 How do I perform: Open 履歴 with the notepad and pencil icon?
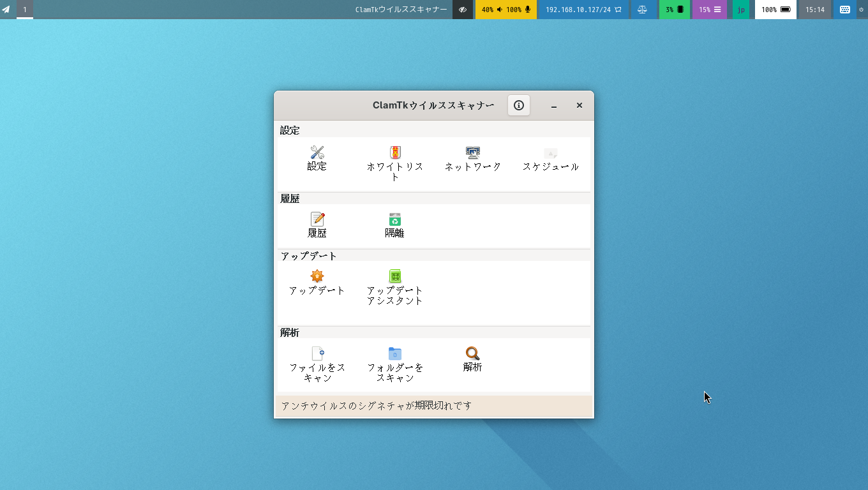317,225
